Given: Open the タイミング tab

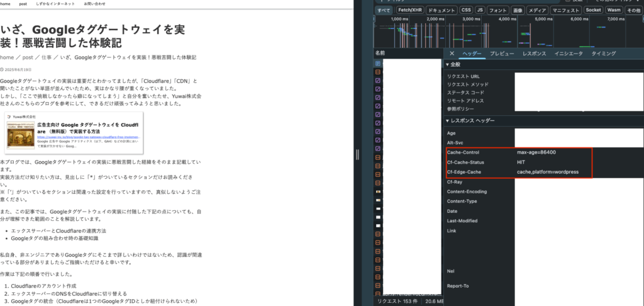Looking at the screenshot, I should (604, 54).
